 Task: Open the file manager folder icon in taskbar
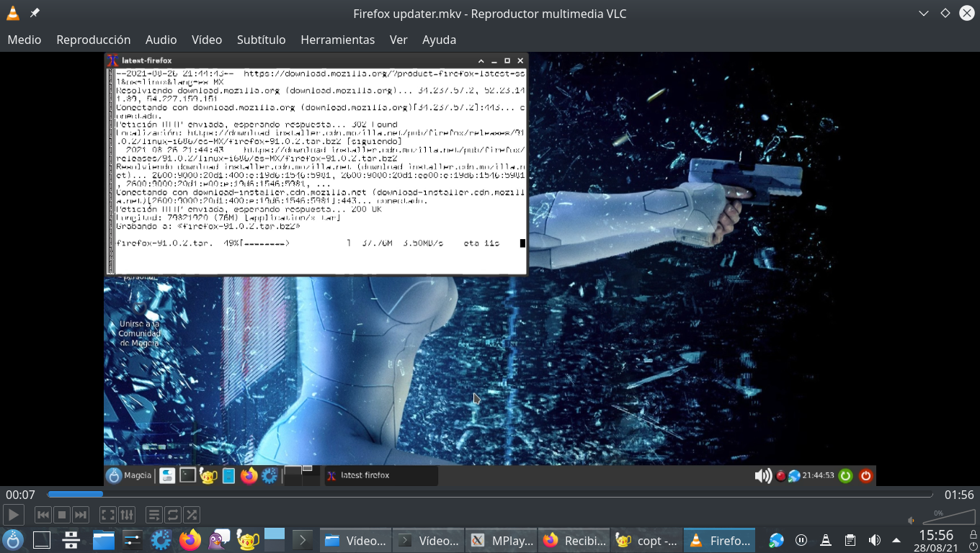[x=104, y=539]
